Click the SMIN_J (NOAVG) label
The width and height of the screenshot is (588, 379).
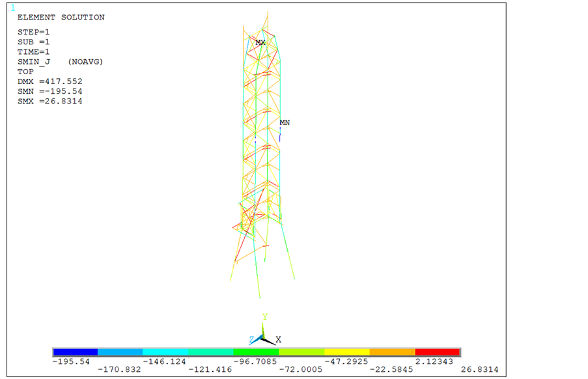point(61,62)
